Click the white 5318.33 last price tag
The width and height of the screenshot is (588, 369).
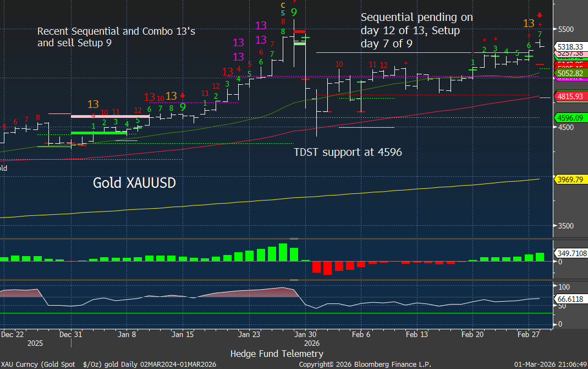[569, 47]
